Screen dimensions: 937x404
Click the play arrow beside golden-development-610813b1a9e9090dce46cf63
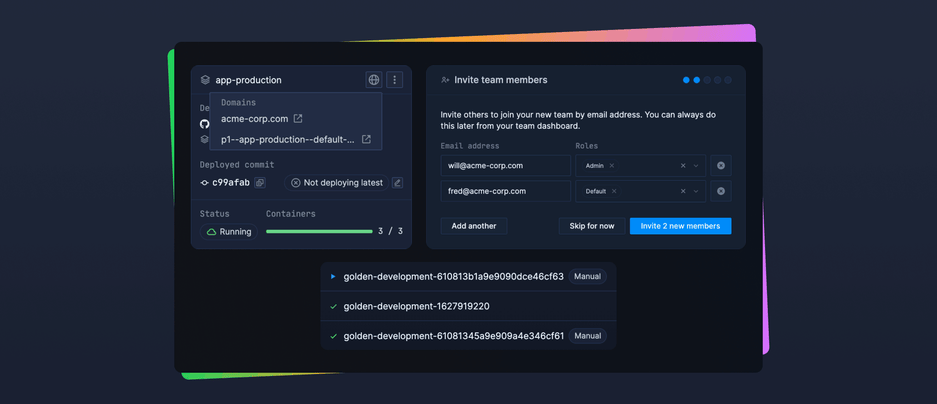[333, 277]
